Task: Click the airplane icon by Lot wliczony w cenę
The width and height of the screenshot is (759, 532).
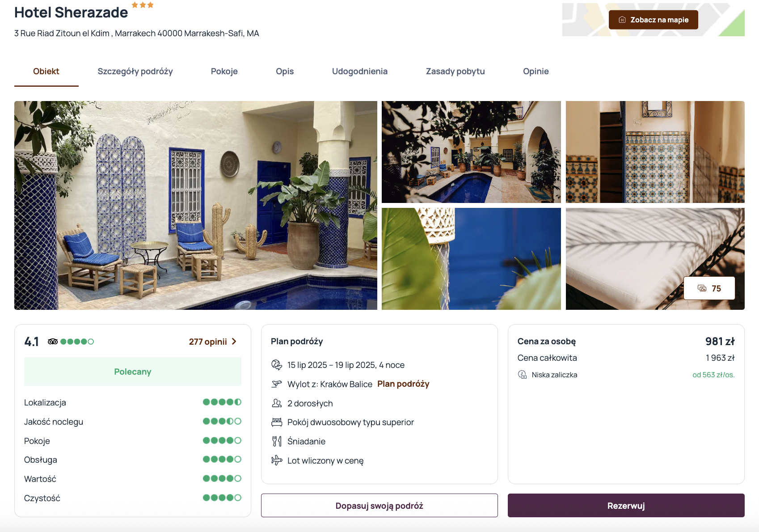Action: (x=277, y=460)
